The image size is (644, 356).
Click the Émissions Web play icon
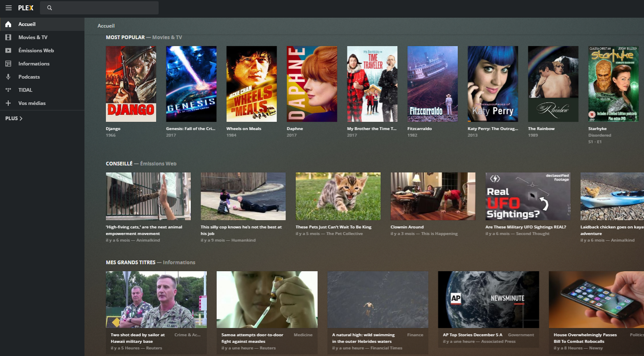[8, 51]
